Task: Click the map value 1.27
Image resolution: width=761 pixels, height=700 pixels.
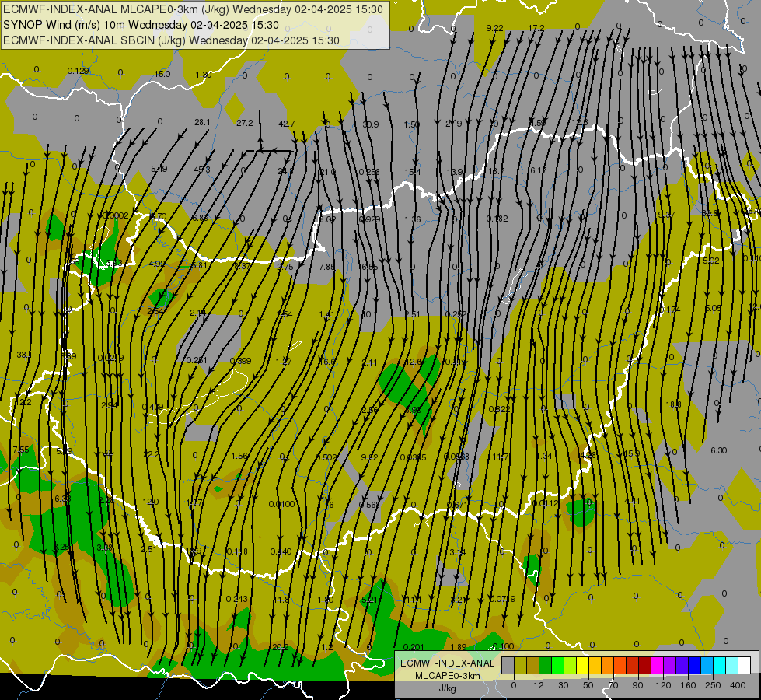Action: pos(284,362)
